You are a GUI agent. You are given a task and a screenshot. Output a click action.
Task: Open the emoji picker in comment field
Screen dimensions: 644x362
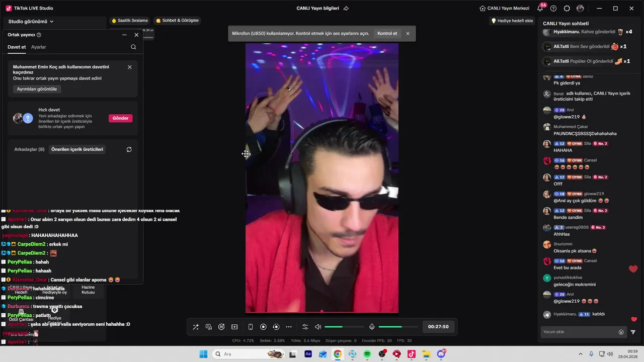621,332
